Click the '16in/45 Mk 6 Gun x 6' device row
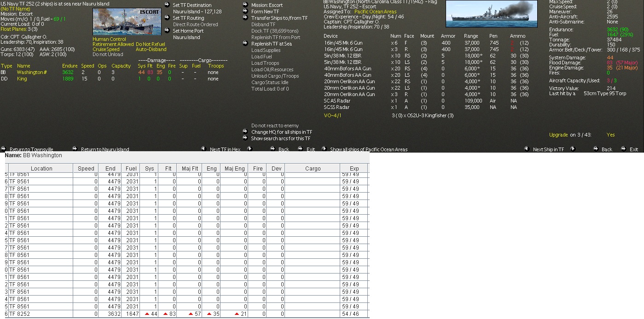Image resolution: width=644 pixels, height=319 pixels. click(426, 43)
